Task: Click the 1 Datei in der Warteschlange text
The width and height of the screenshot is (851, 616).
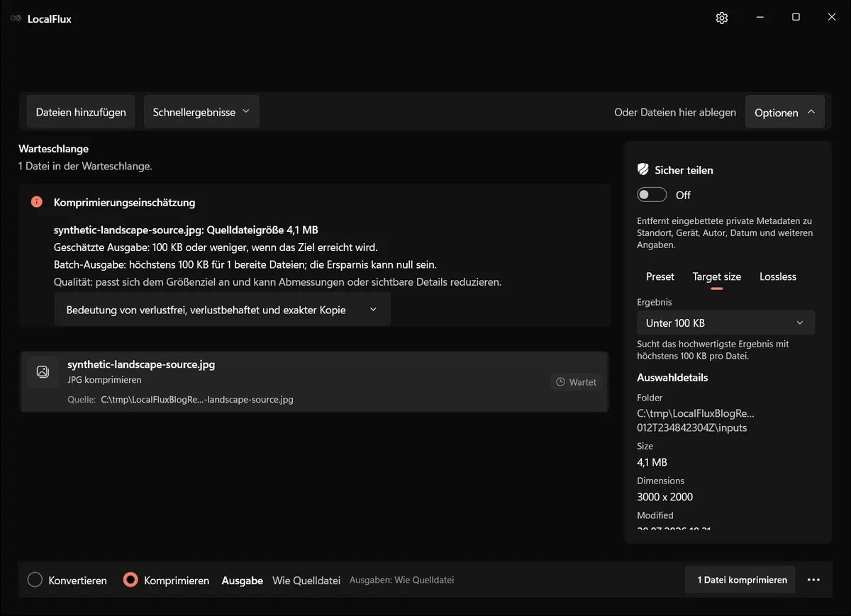Action: pyautogui.click(x=85, y=167)
